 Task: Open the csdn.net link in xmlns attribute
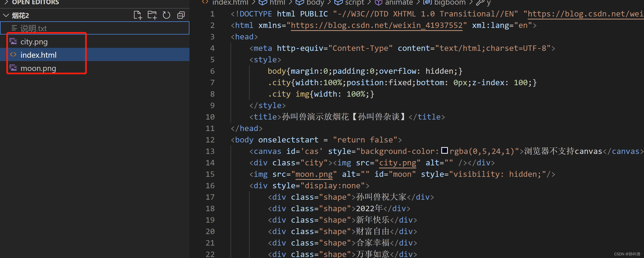pos(377,26)
